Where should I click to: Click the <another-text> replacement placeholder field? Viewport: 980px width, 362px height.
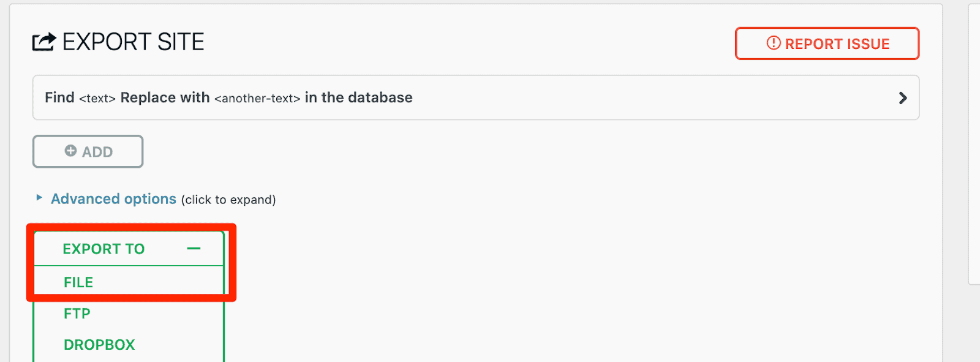[x=257, y=99]
